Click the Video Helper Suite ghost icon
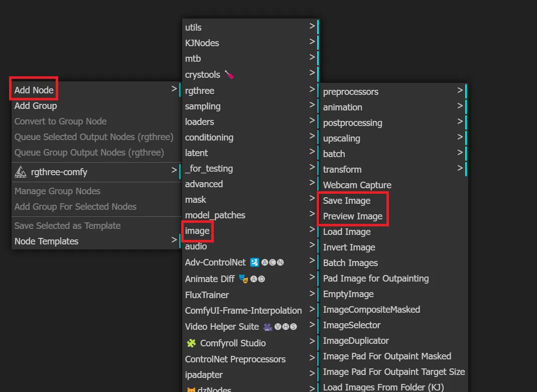Screen dimensions: 537x392 [268, 327]
